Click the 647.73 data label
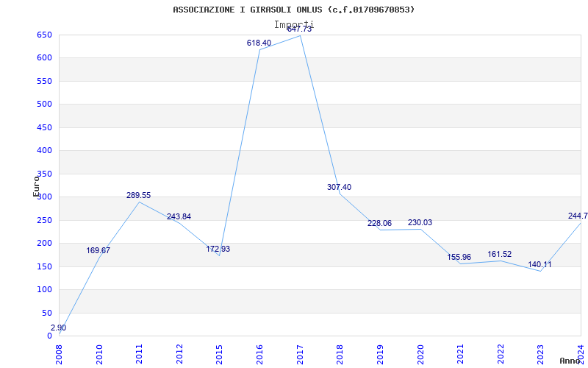This screenshot has height=368, width=588. [299, 29]
